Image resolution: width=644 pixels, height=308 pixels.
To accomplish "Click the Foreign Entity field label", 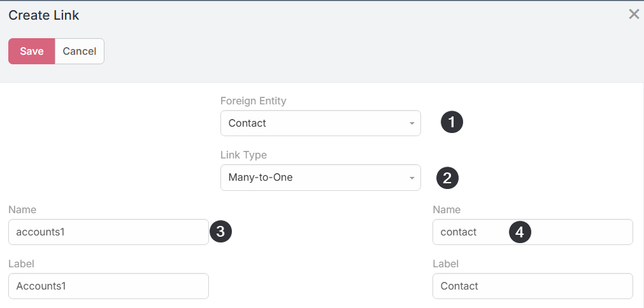I will tap(253, 101).
